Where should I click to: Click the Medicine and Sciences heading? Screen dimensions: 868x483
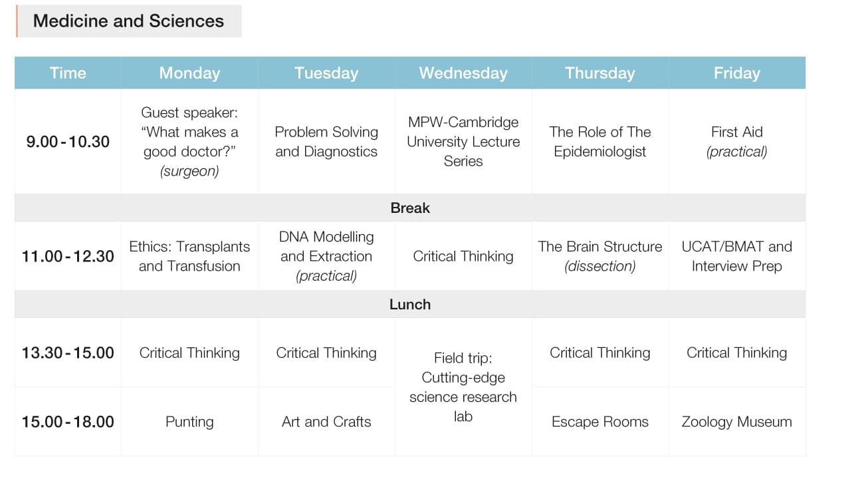coord(128,21)
